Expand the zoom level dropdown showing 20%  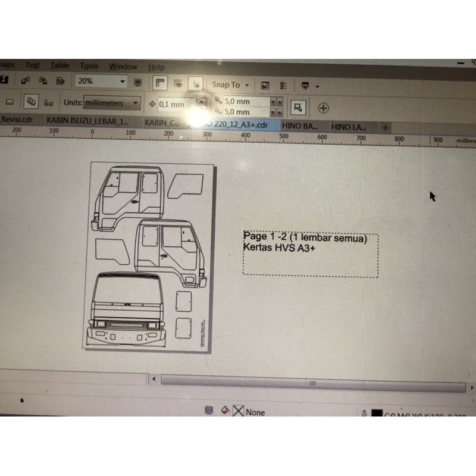[x=123, y=82]
